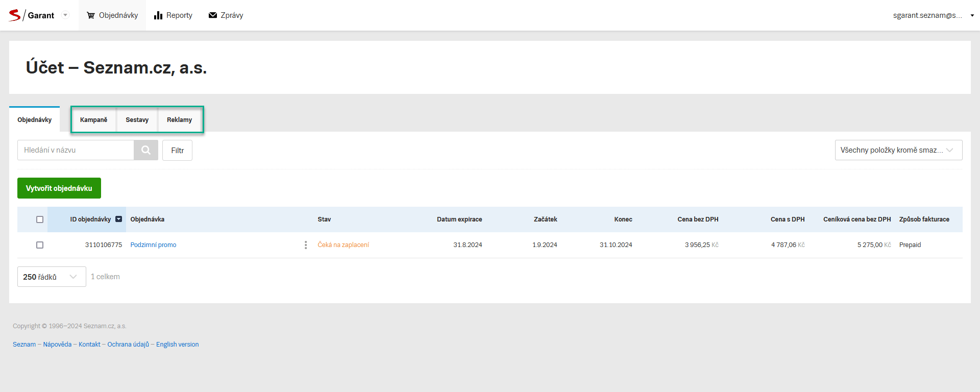Open Zprávy in the top navigation
980x392 pixels.
pyautogui.click(x=226, y=15)
